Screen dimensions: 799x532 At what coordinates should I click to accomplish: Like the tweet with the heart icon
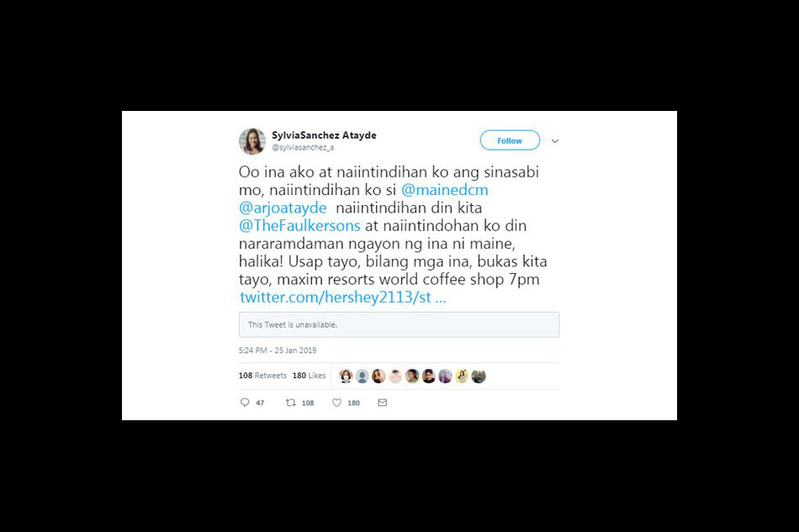pyautogui.click(x=336, y=403)
